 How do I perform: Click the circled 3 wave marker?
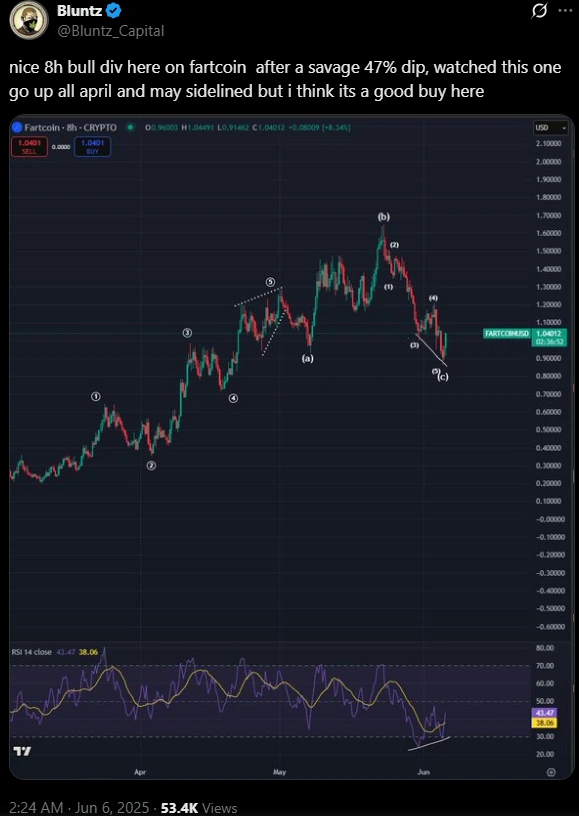pos(187,333)
